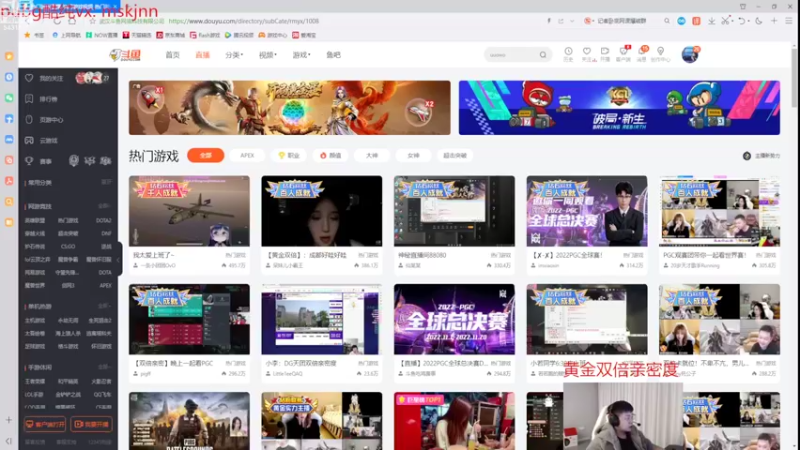Open DOTA2 category link in sidebar

(104, 220)
